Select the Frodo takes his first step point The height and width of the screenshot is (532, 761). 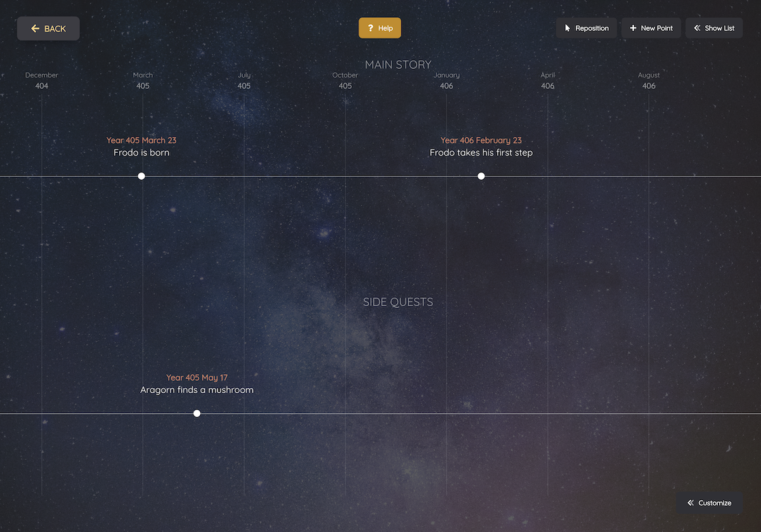(481, 176)
